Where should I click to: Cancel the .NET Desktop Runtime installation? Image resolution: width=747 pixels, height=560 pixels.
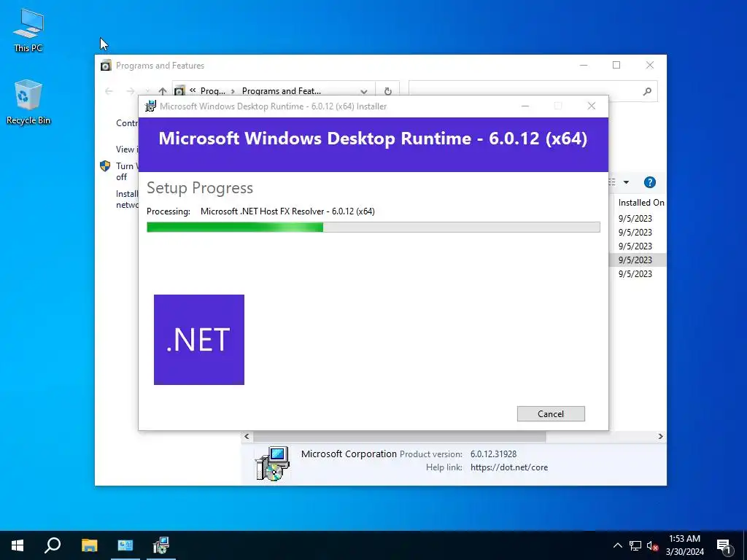(551, 414)
